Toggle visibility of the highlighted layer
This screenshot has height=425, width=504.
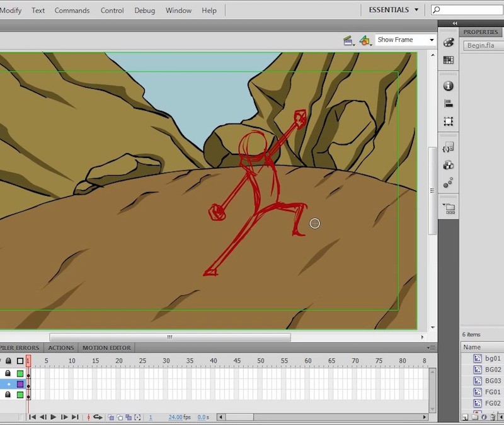pos(2,384)
